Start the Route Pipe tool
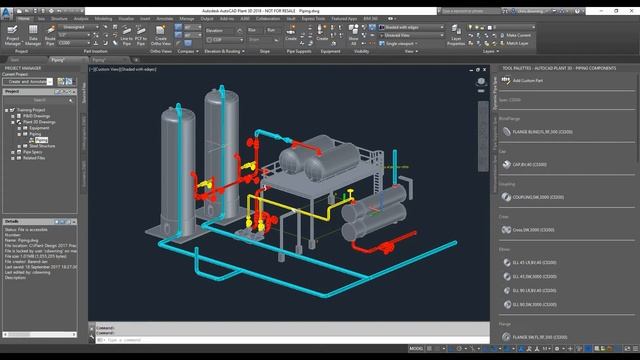This screenshot has width=640, height=360. pos(50,35)
